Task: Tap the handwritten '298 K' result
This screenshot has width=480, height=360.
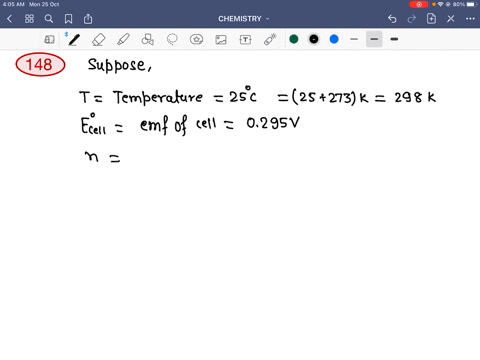Action: pos(415,97)
